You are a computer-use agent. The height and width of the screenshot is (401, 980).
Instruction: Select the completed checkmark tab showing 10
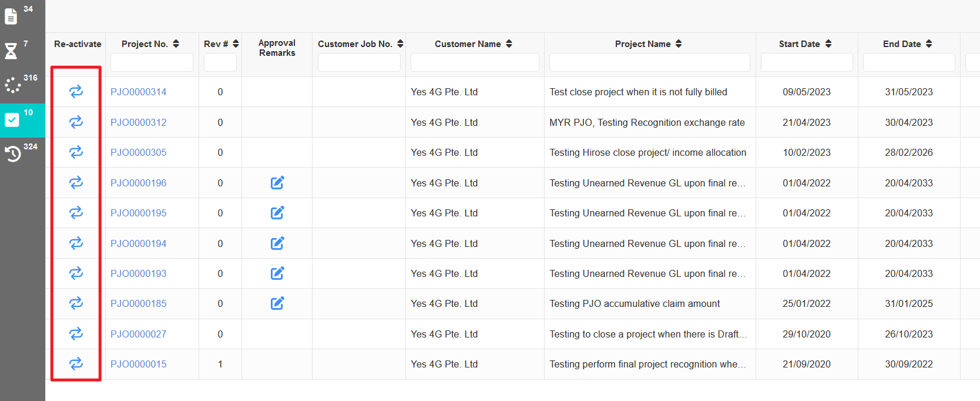[x=12, y=120]
